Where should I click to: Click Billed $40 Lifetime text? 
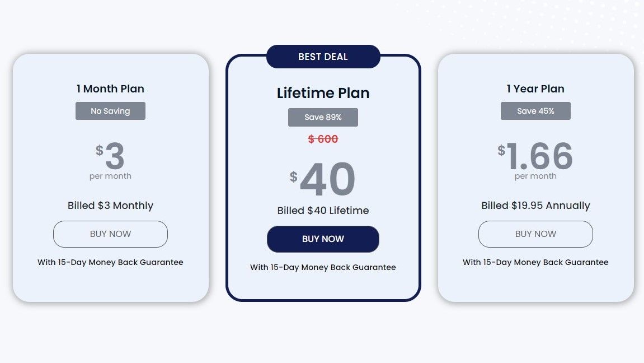(323, 211)
